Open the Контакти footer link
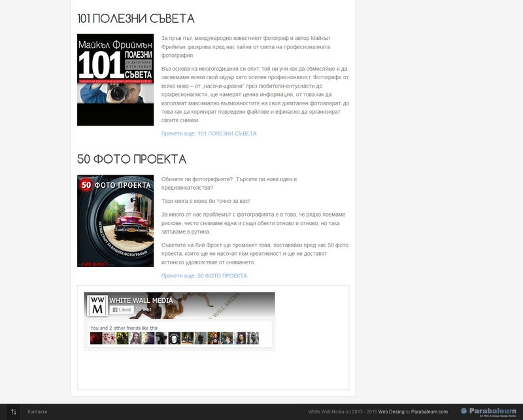Image resolution: width=523 pixels, height=420 pixels. 37,412
